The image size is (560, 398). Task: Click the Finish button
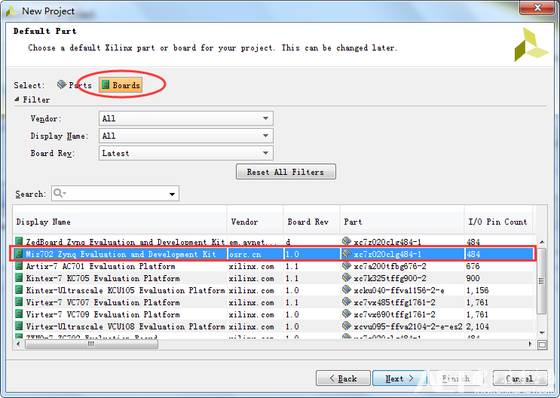coord(455,378)
